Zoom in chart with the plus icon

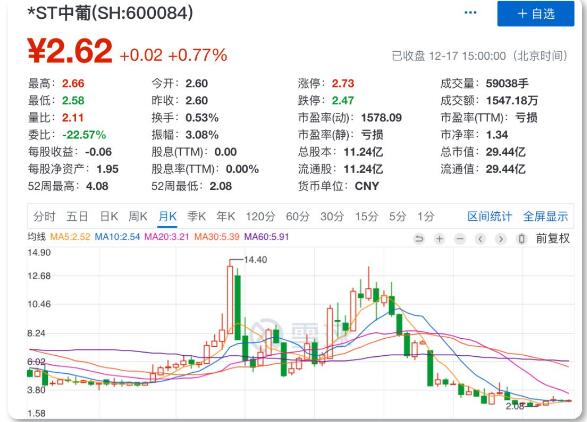tap(440, 239)
